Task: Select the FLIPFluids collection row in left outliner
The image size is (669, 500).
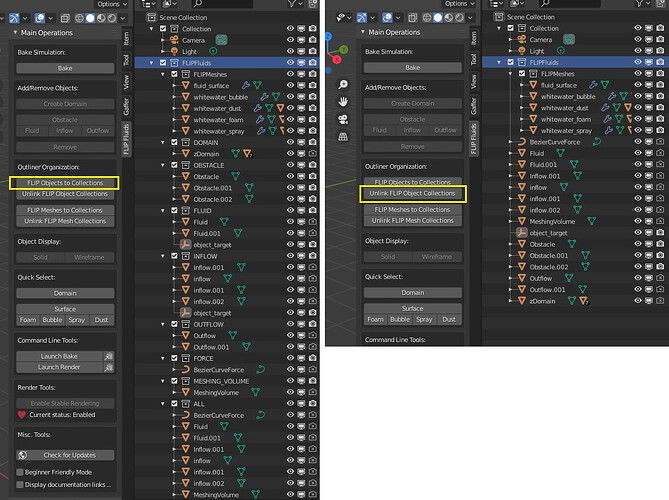Action: pyautogui.click(x=227, y=63)
